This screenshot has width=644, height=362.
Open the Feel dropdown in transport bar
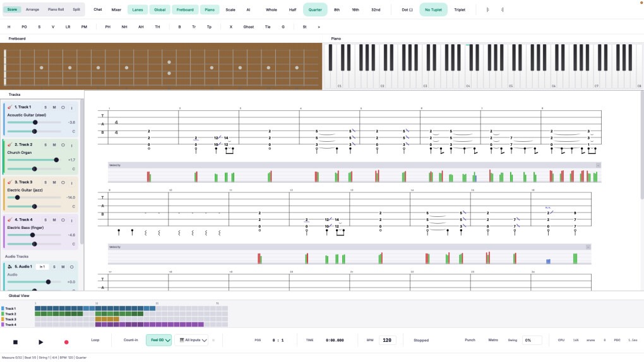[159, 341]
